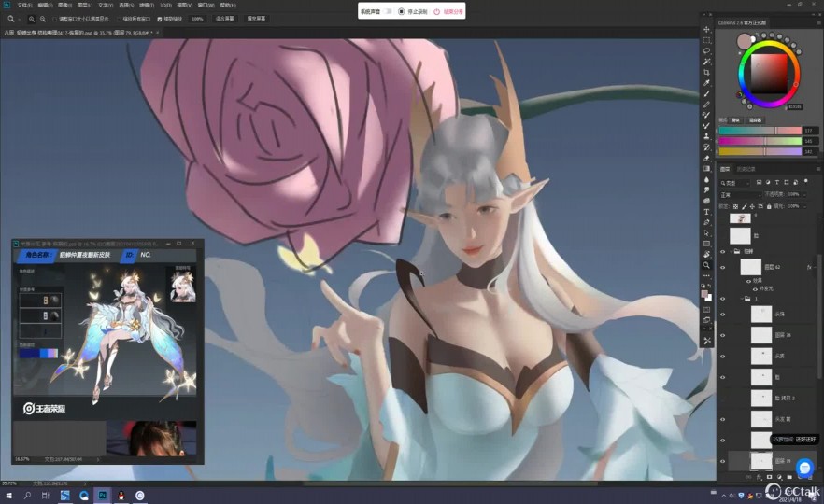Screen dimensions: 824x504
Task: Filter layers by adjustment icon
Action: click(768, 183)
